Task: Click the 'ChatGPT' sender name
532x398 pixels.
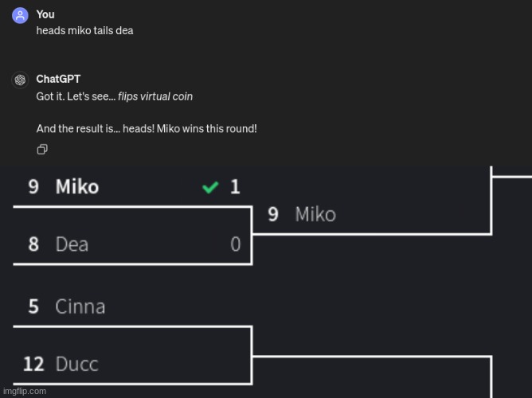Action: [x=58, y=79]
